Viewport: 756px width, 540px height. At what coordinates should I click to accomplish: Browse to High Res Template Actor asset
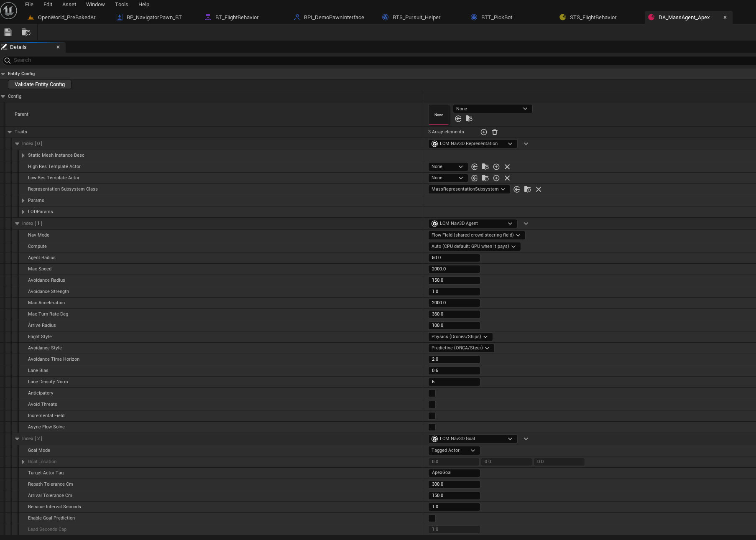[x=485, y=167]
